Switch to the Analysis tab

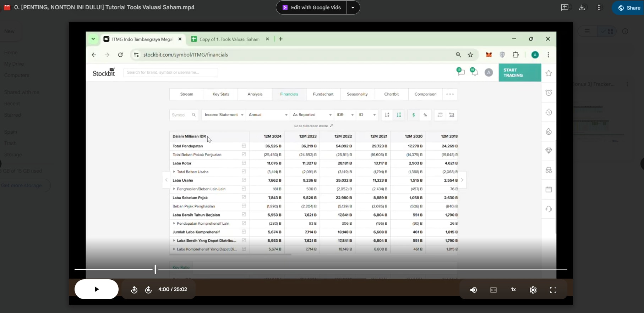click(255, 94)
